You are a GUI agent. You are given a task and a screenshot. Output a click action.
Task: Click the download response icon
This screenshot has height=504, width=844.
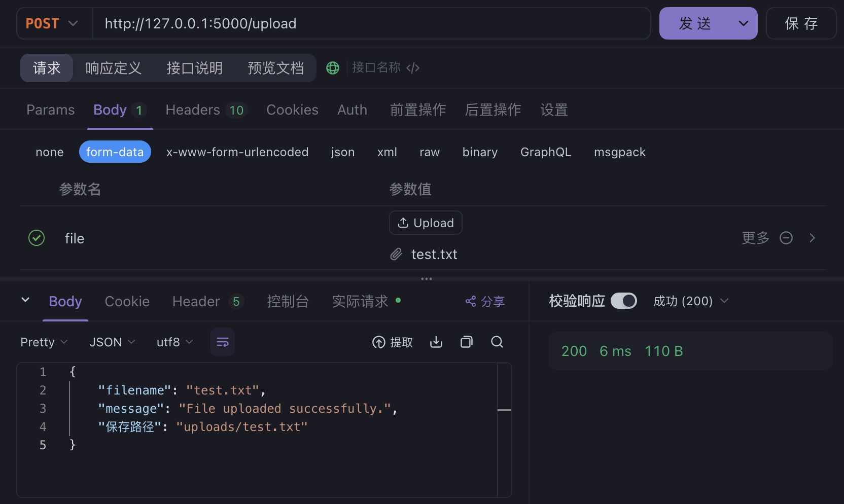pyautogui.click(x=436, y=342)
